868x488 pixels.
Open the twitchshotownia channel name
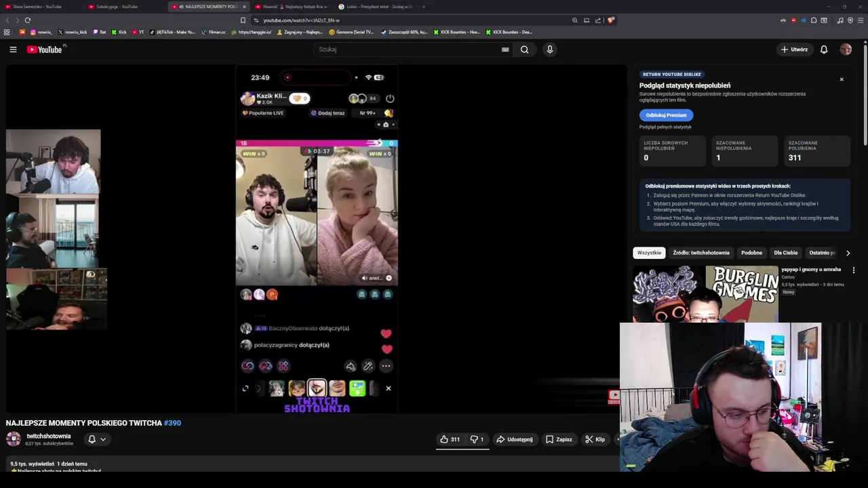pos(49,436)
